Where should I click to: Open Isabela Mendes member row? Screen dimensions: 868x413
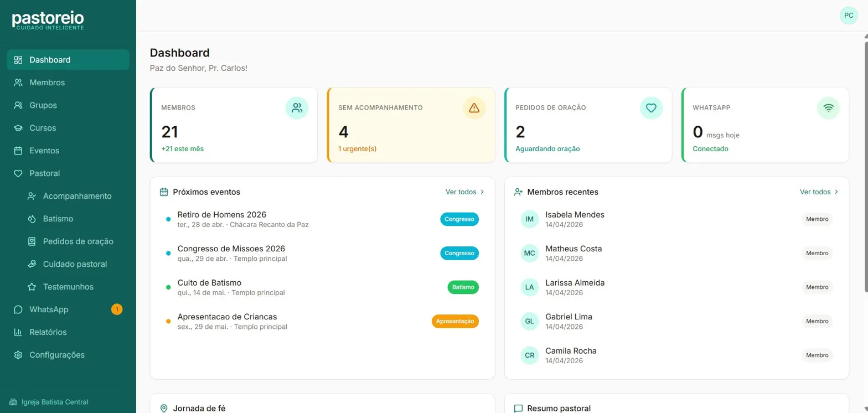coord(676,219)
